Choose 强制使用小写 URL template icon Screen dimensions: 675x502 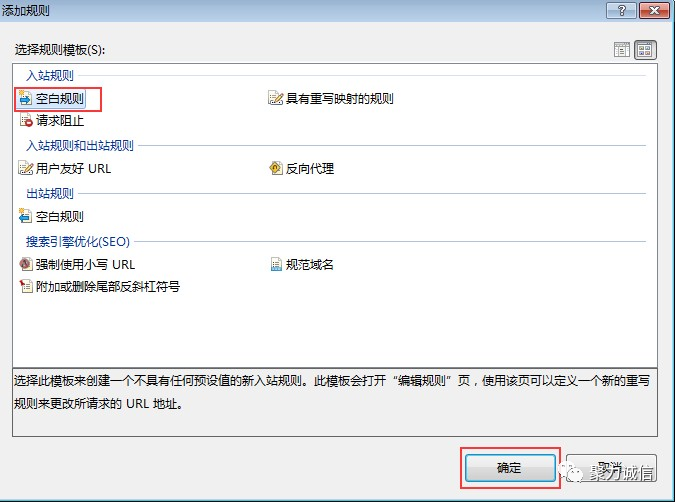click(x=26, y=264)
